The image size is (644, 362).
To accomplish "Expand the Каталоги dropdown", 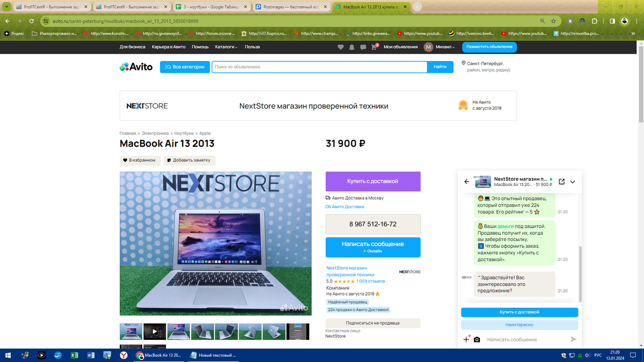I will click(225, 47).
